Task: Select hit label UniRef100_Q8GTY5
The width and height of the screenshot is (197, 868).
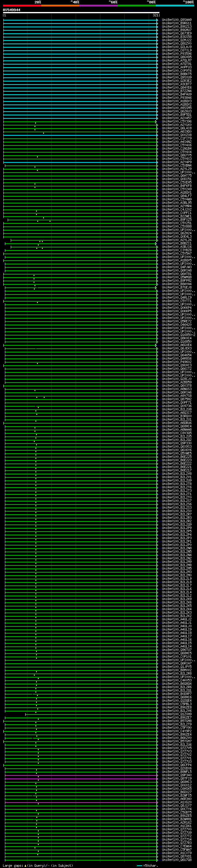Action: [176, 155]
